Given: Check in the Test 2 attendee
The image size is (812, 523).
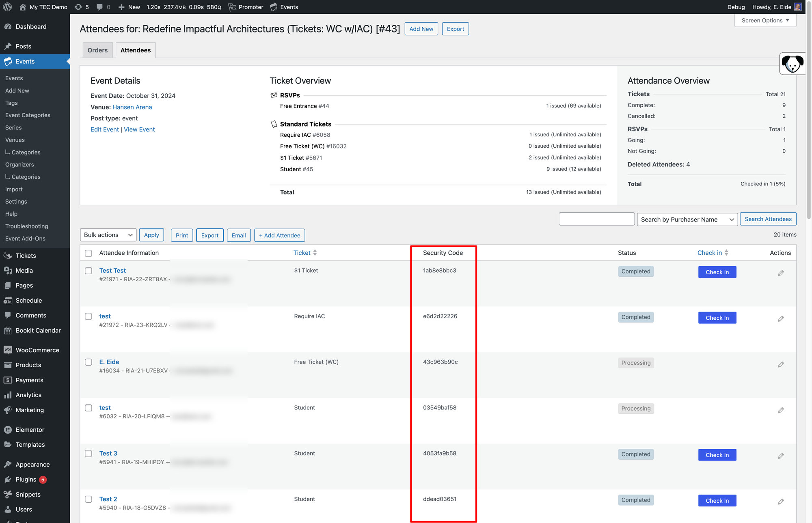Looking at the screenshot, I should pos(717,501).
